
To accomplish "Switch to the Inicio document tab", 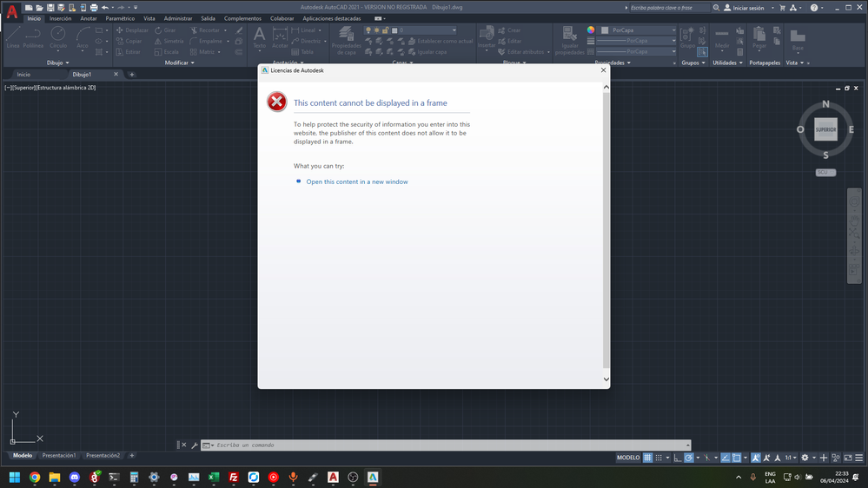I will tap(23, 74).
